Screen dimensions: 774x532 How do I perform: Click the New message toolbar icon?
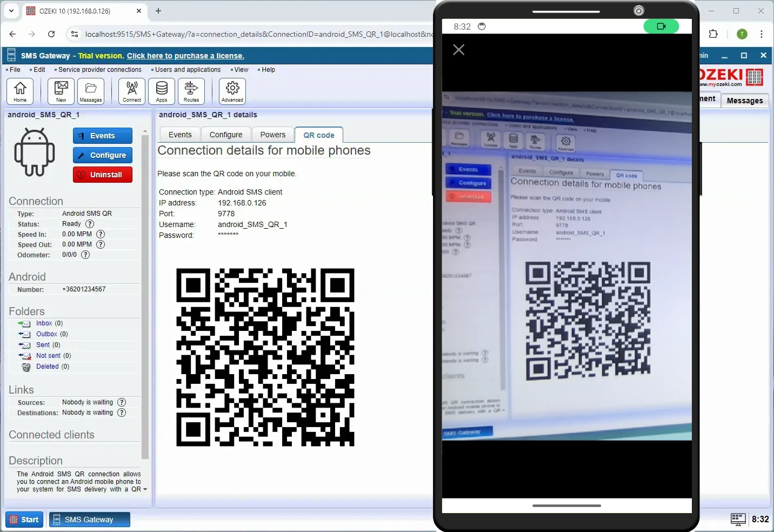coord(61,91)
